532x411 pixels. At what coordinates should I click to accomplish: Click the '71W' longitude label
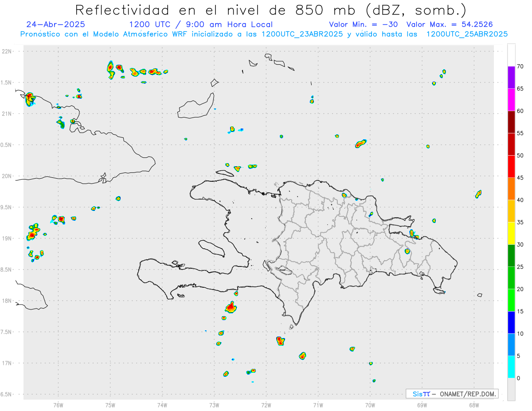(x=318, y=405)
